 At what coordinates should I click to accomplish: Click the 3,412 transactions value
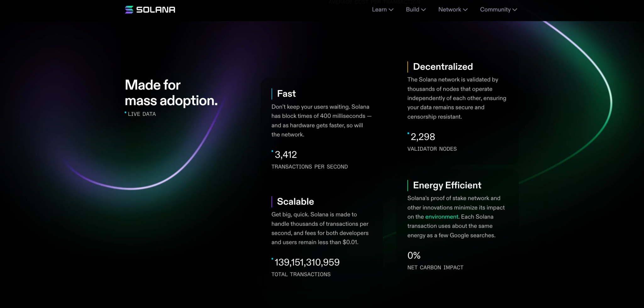click(286, 154)
